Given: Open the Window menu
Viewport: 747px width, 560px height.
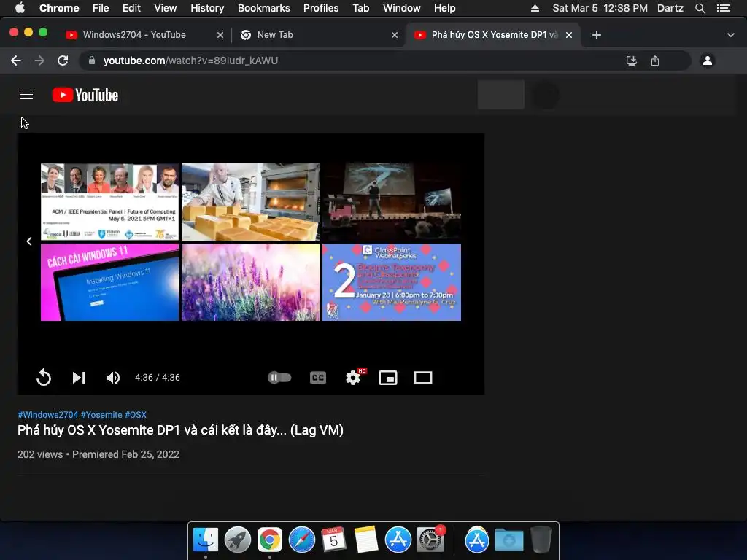Looking at the screenshot, I should point(402,8).
